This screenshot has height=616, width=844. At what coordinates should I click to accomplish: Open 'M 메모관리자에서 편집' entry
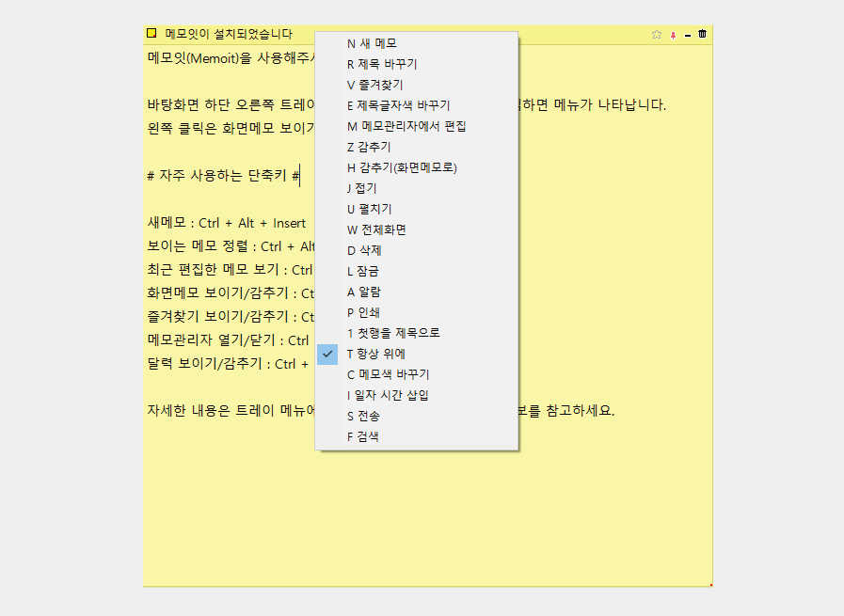coord(417,126)
